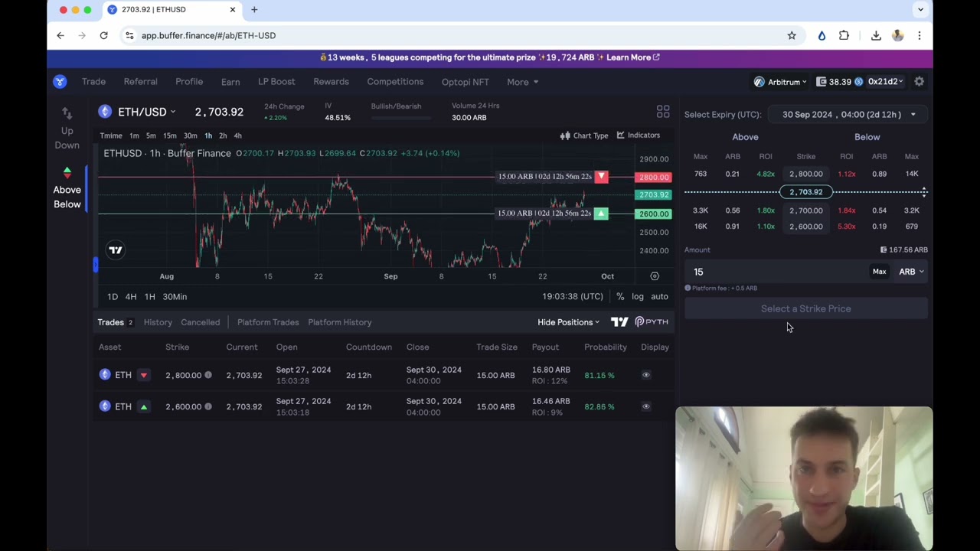Toggle log scale on chart
980x551 pixels.
pyautogui.click(x=638, y=297)
